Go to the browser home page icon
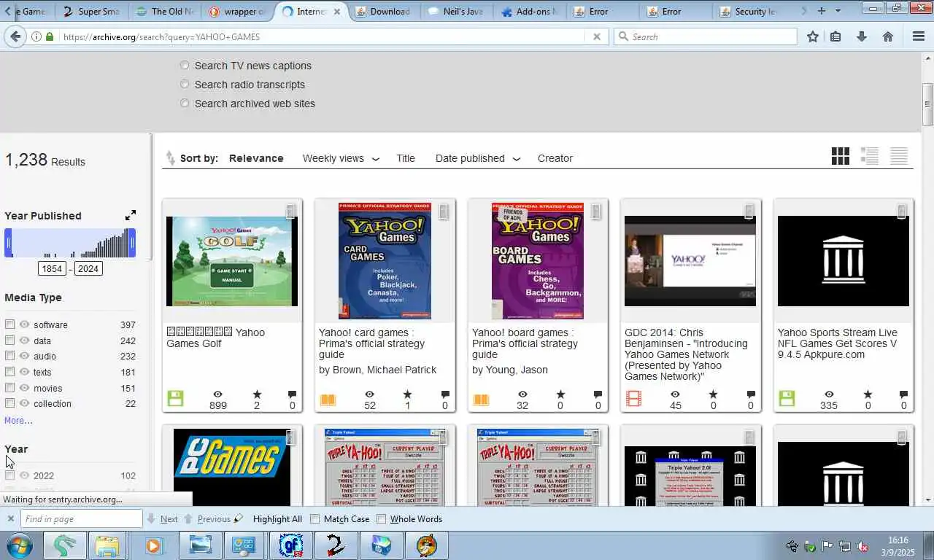The image size is (934, 560). pyautogui.click(x=888, y=36)
